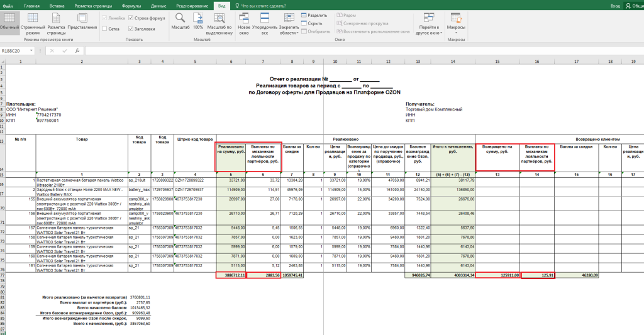Select summary value 3760801,11

click(x=140, y=297)
